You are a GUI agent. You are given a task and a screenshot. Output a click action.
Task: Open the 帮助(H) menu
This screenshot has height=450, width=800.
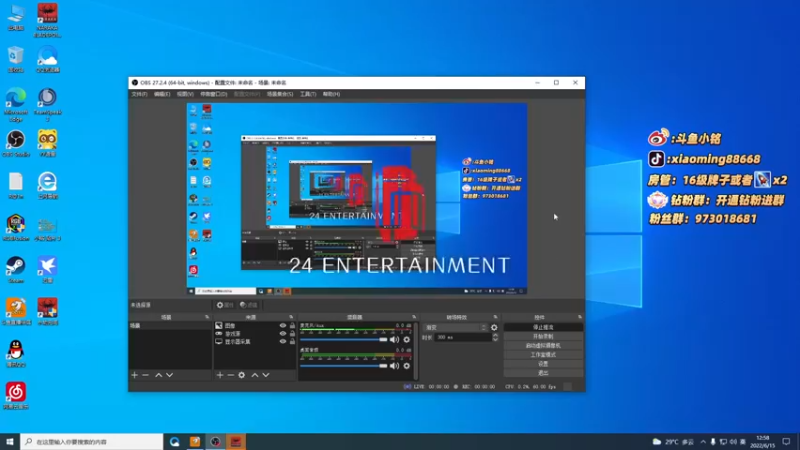pos(331,94)
